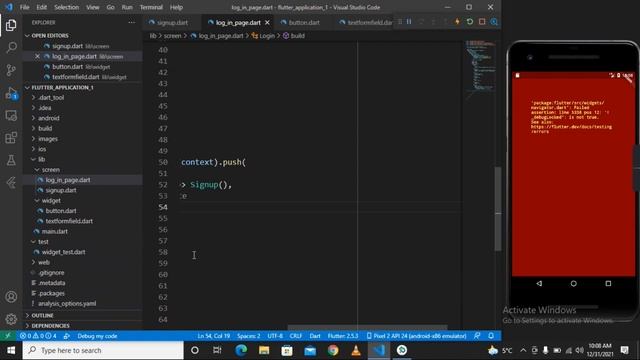The height and width of the screenshot is (360, 640).
Task: Tap Recents on the emulator
Action: [608, 283]
